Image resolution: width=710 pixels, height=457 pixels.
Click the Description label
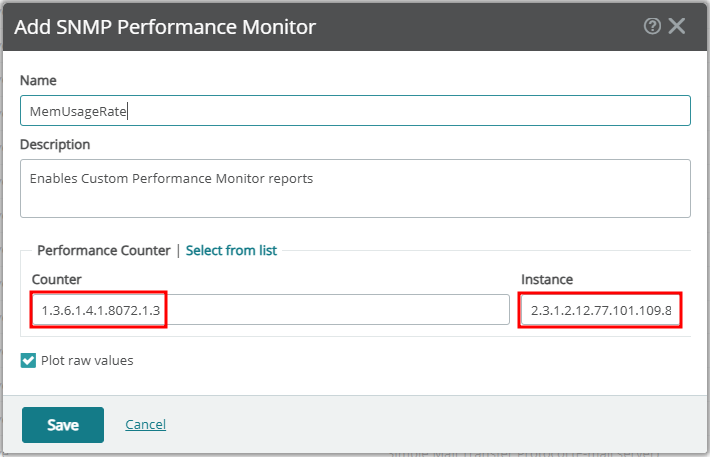[x=55, y=144]
